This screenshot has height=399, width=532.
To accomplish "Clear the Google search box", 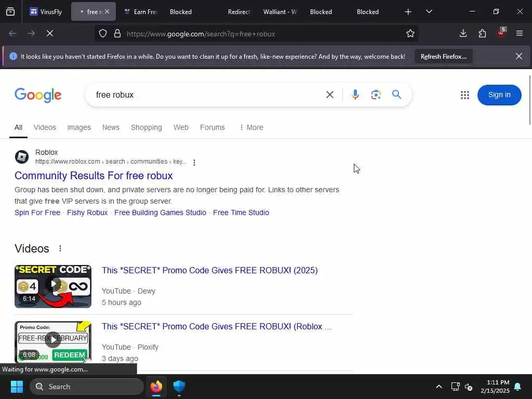I will click(330, 95).
